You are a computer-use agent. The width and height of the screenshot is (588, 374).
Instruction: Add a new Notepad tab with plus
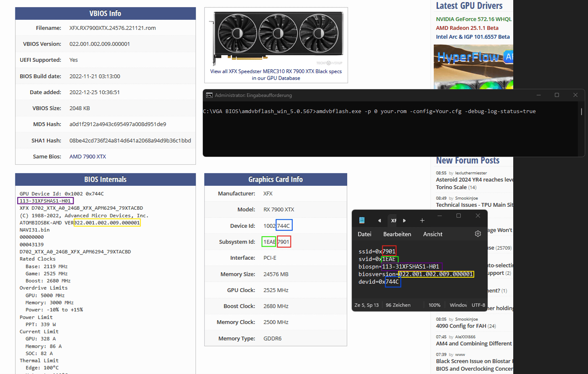422,221
